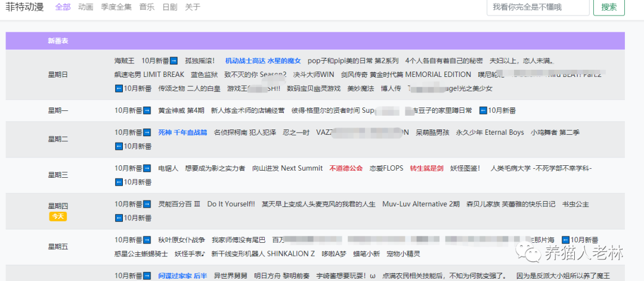Viewport: 644px width, 281px height.
Task: Open 想要成为影之实力者
Action: pos(215,168)
